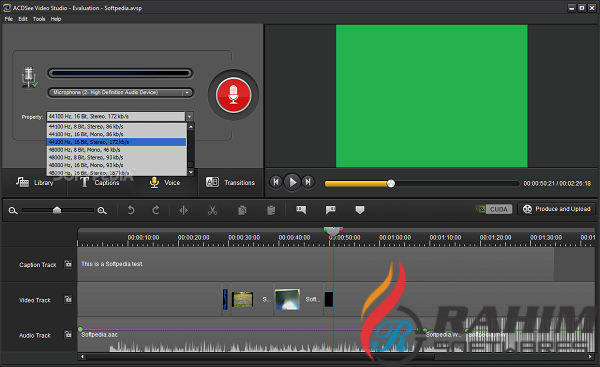
Task: Click the Transitions AB icon
Action: (212, 182)
